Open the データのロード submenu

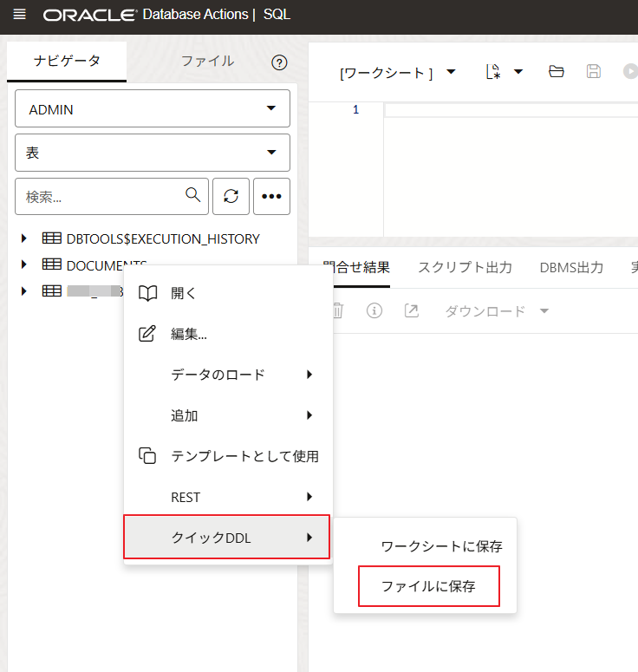click(228, 374)
